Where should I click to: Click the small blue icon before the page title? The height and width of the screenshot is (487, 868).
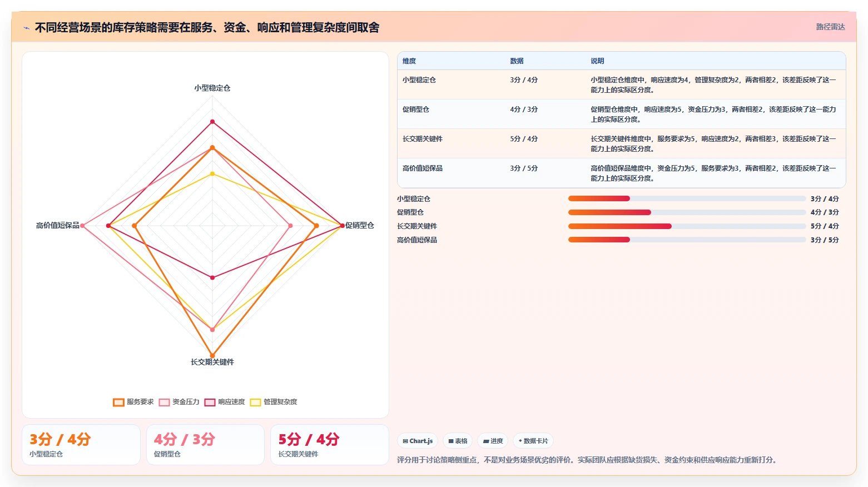pyautogui.click(x=26, y=28)
